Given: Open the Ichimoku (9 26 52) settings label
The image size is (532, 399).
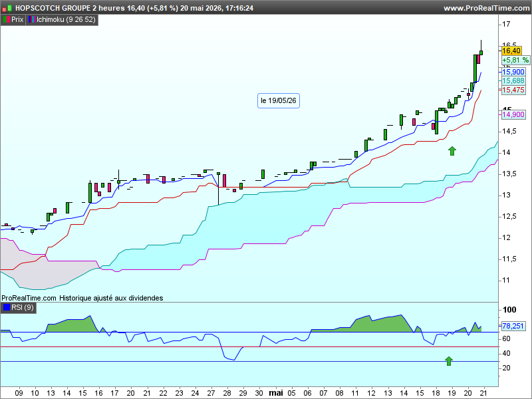Looking at the screenshot, I should (x=66, y=20).
